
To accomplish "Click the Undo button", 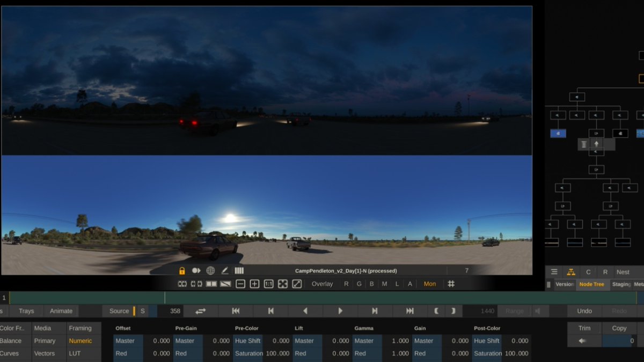I will point(584,311).
